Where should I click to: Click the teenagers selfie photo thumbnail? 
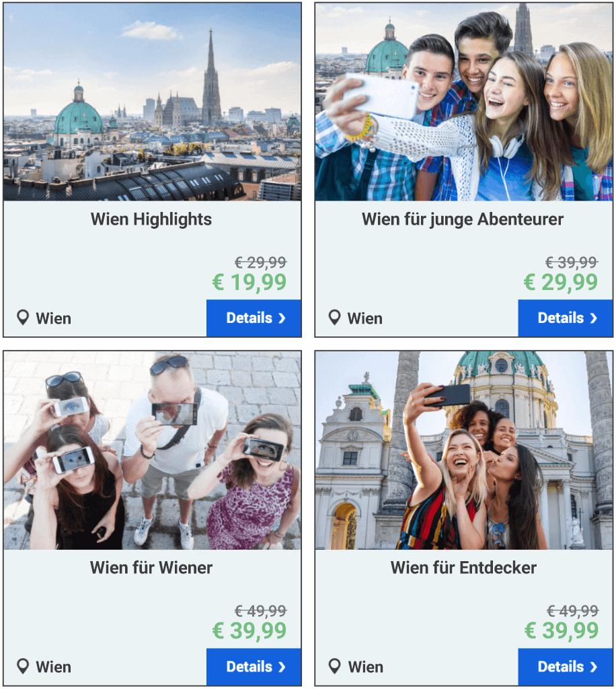pyautogui.click(x=464, y=102)
